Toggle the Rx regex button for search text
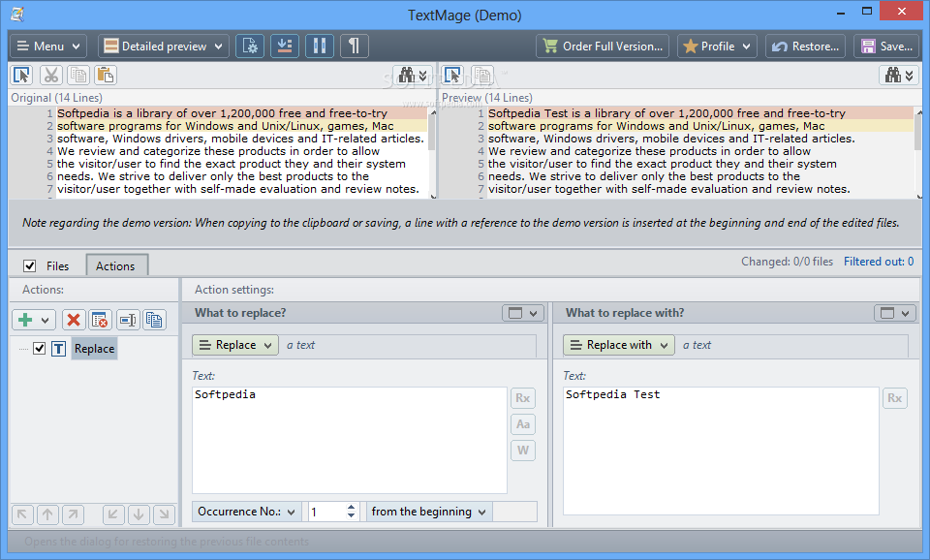This screenshot has height=560, width=930. pyautogui.click(x=522, y=398)
